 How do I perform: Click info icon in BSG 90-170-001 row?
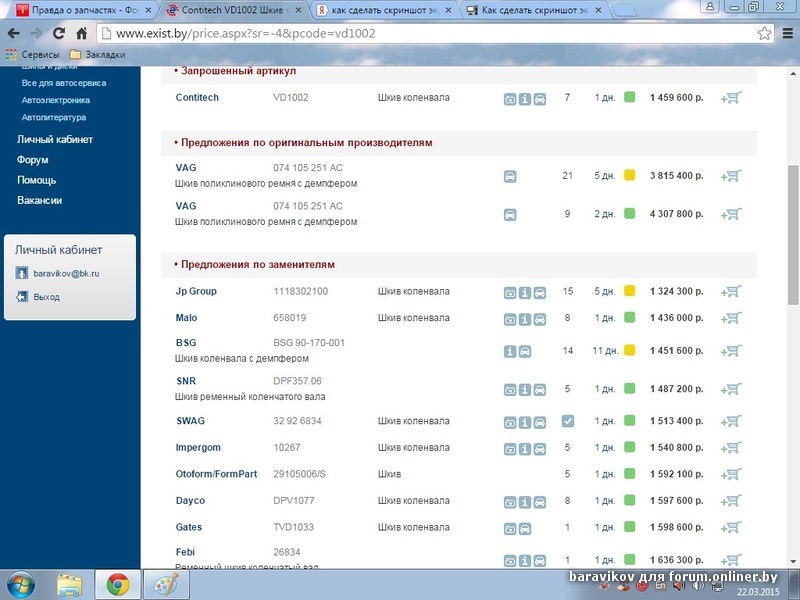pos(510,352)
